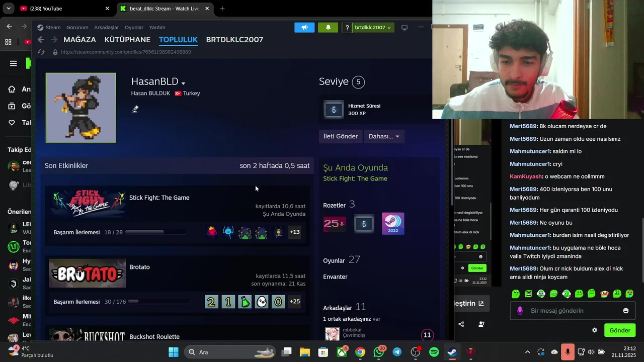This screenshot has height=362, width=644.
Task: Open Steam announcements megaphone button
Action: point(304,28)
